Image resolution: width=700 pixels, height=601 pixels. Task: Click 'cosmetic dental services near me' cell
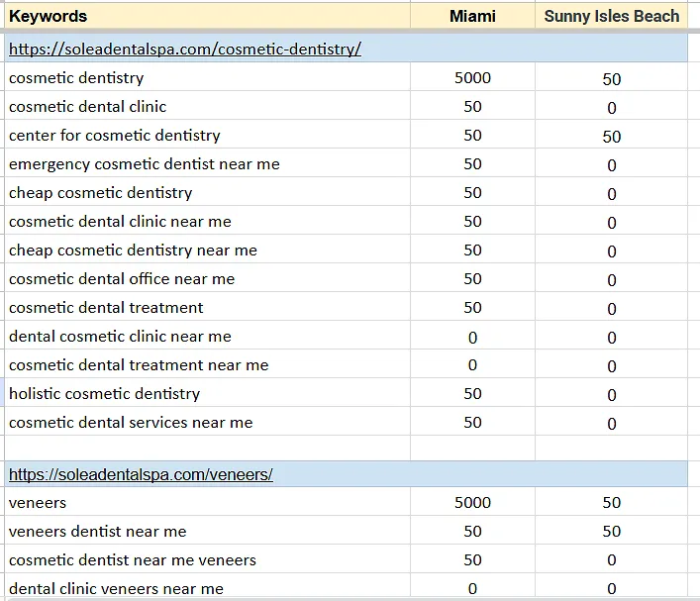[207, 422]
